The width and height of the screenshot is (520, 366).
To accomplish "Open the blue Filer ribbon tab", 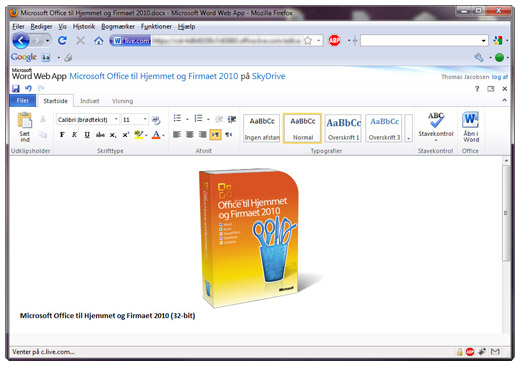I will pyautogui.click(x=23, y=100).
